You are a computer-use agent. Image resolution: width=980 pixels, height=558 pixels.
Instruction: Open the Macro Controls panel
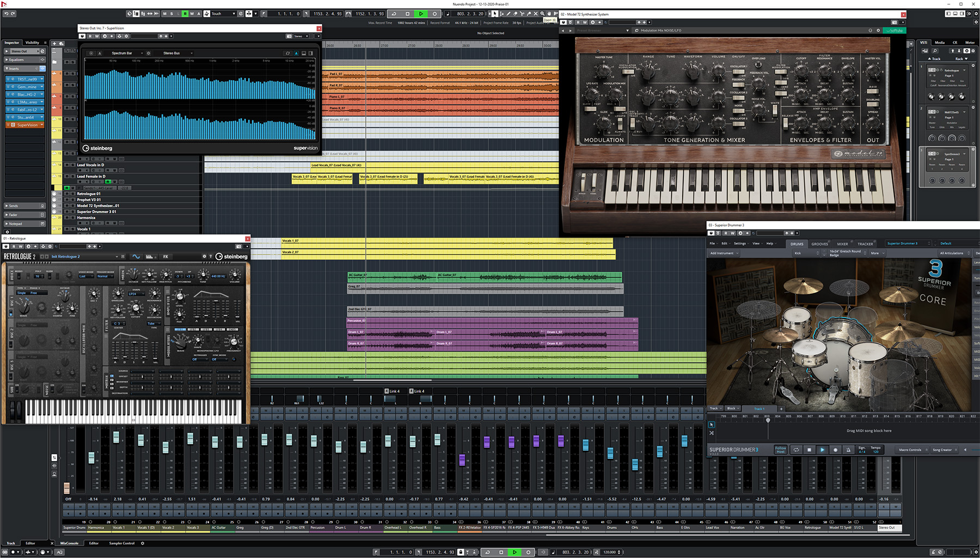[x=912, y=450]
